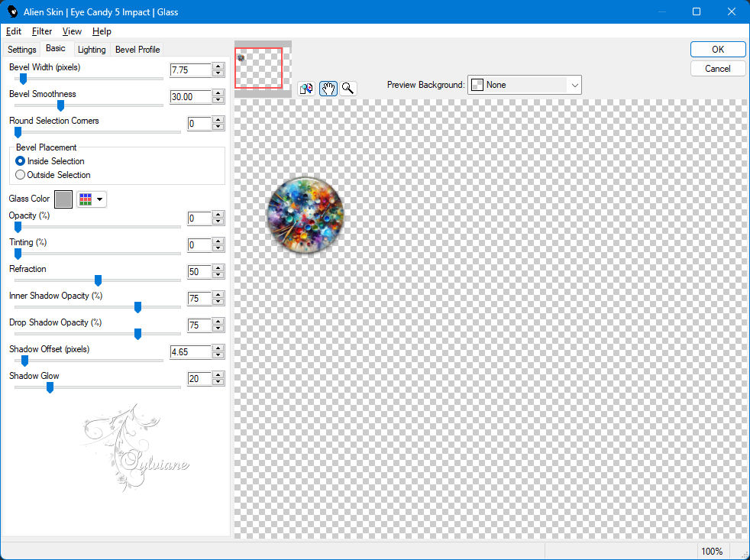The width and height of the screenshot is (750, 560).
Task: Switch to the Settings tab
Action: 21,50
